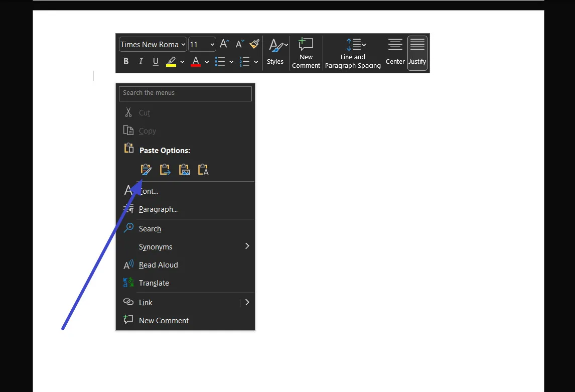Apply yellow text highlight color
The image size is (575, 392).
[x=171, y=61]
